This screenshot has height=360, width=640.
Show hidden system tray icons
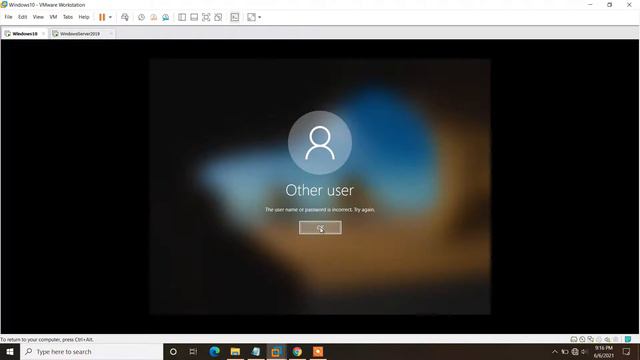555,351
